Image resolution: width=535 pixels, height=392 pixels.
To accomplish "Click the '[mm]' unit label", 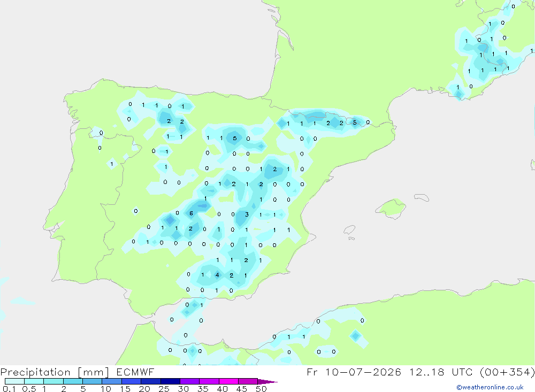I will tap(93, 372).
